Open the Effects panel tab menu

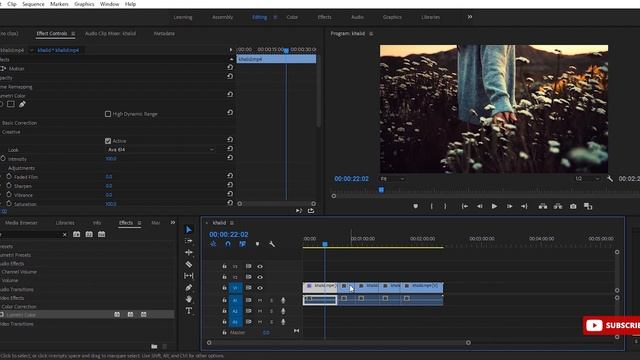pos(139,223)
